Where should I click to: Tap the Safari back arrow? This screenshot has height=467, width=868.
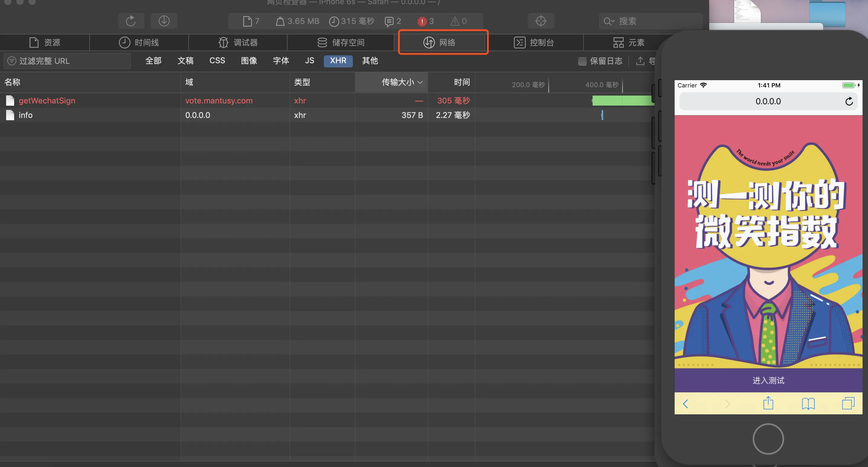(686, 403)
